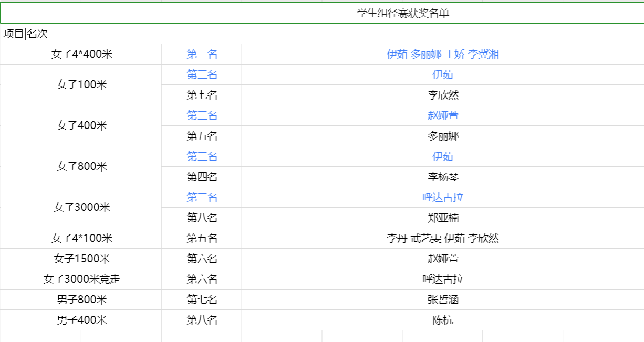Select the 郑亚楠 name cell
This screenshot has height=342, width=644.
pyautogui.click(x=442, y=218)
